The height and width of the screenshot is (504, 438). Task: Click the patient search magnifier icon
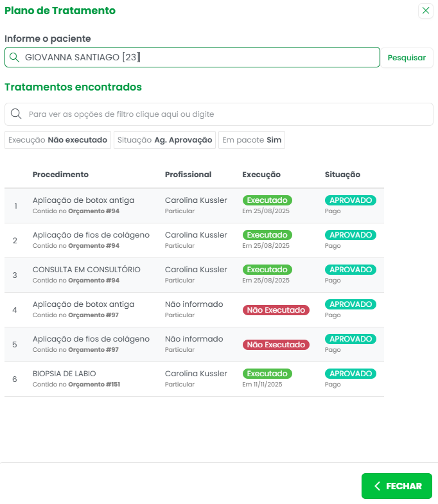click(x=14, y=58)
